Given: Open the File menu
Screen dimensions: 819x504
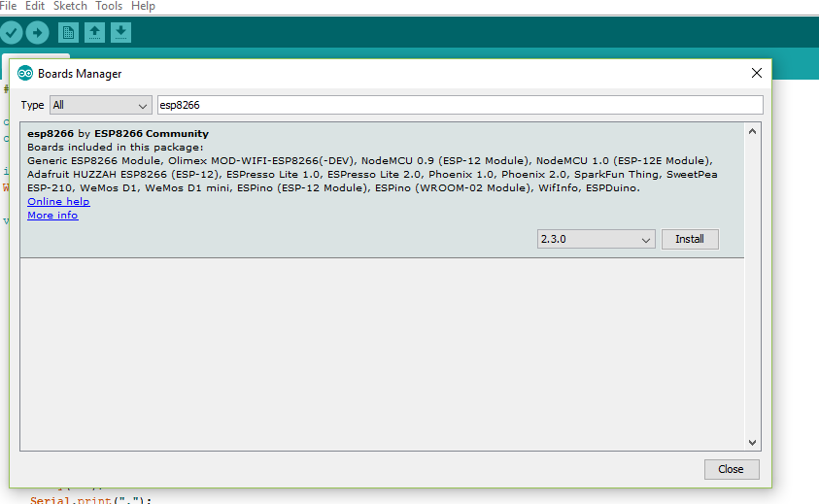Looking at the screenshot, I should point(8,6).
